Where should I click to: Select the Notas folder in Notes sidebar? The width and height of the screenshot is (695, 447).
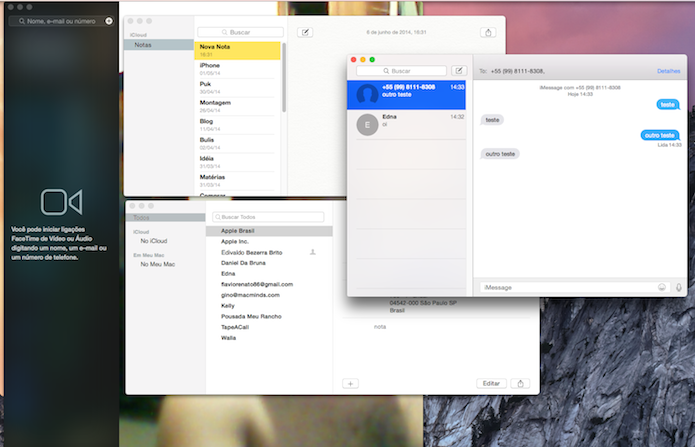point(159,45)
